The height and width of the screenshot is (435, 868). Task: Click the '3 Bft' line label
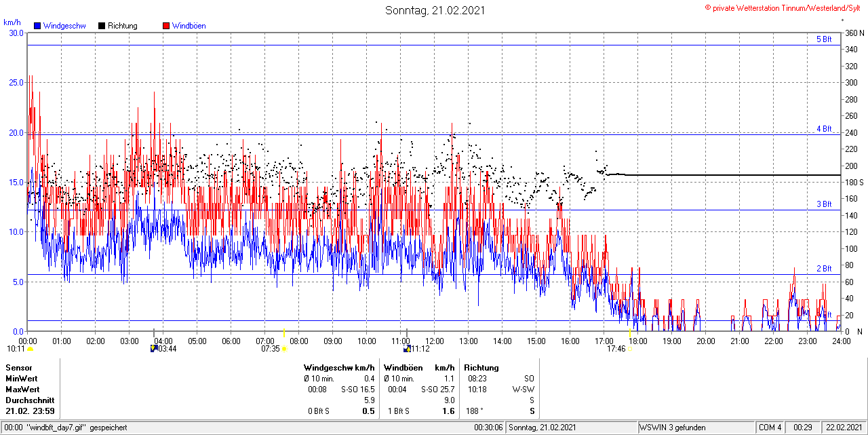pyautogui.click(x=824, y=204)
